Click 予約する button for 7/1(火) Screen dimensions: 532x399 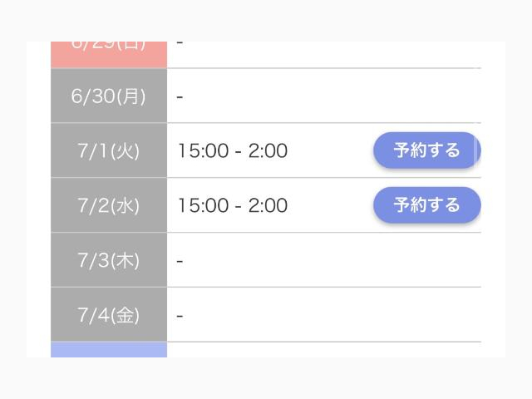[426, 150]
